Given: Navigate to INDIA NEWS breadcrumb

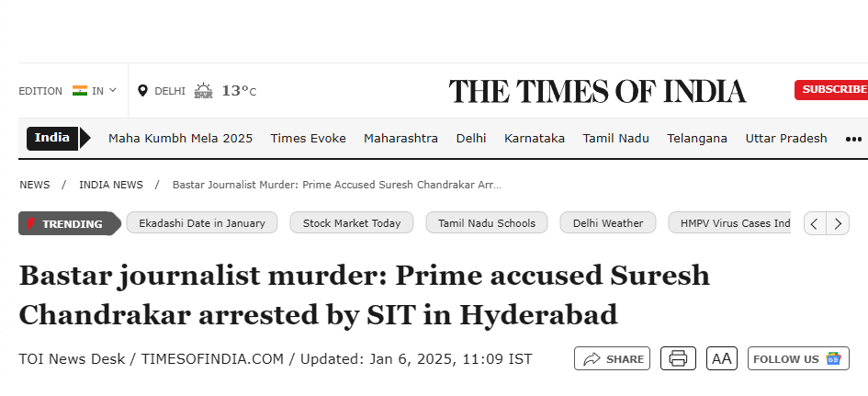Looking at the screenshot, I should [111, 185].
